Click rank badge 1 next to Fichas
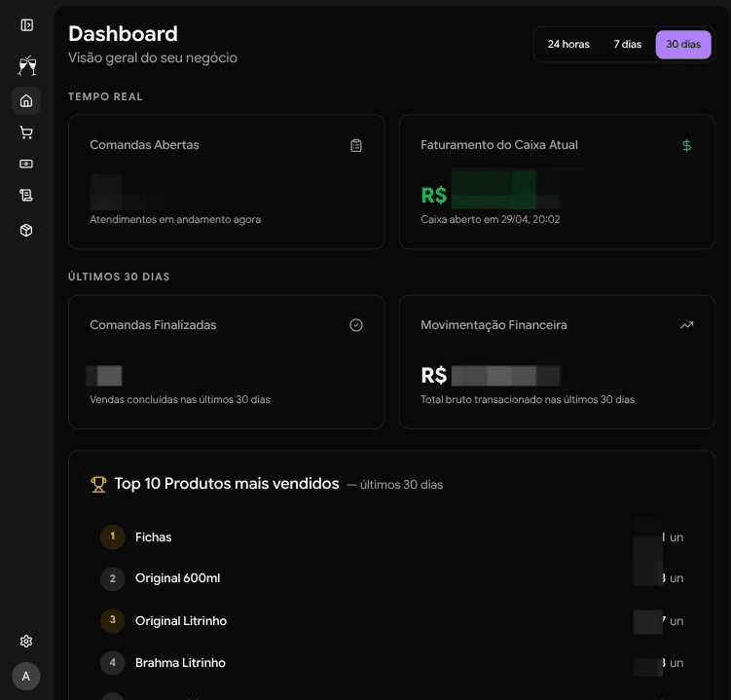This screenshot has height=700, width=731. coord(112,536)
